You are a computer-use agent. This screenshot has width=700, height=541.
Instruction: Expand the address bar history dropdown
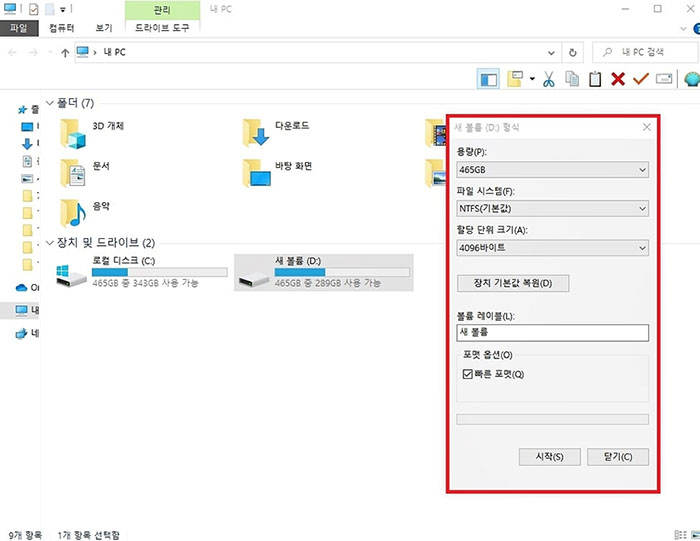click(551, 53)
